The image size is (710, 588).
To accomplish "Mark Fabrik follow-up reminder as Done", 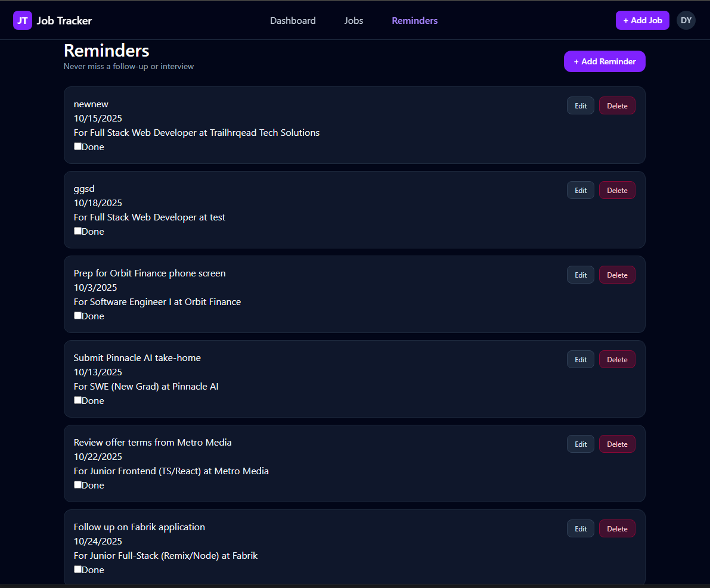I will [77, 569].
